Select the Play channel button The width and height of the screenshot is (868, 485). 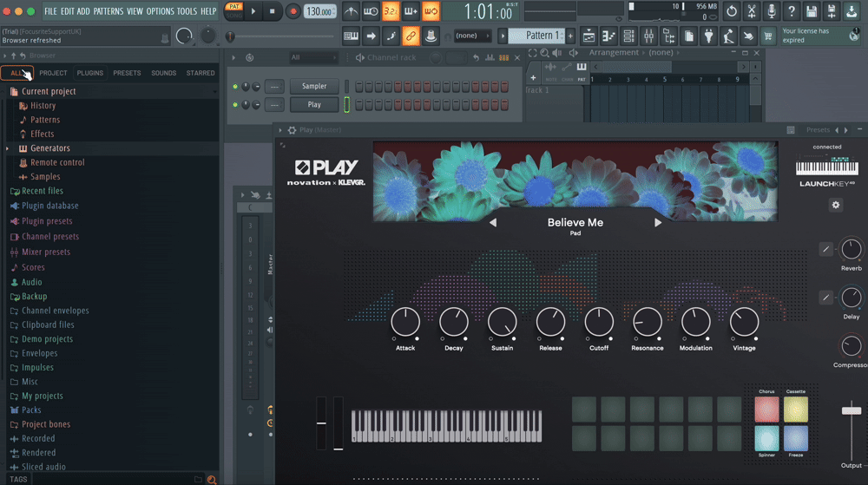(314, 104)
